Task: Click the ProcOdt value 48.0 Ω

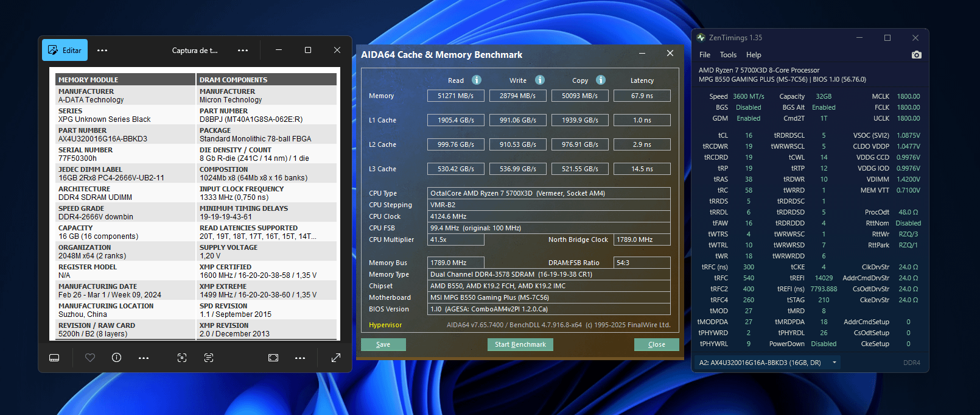Action: (x=908, y=212)
